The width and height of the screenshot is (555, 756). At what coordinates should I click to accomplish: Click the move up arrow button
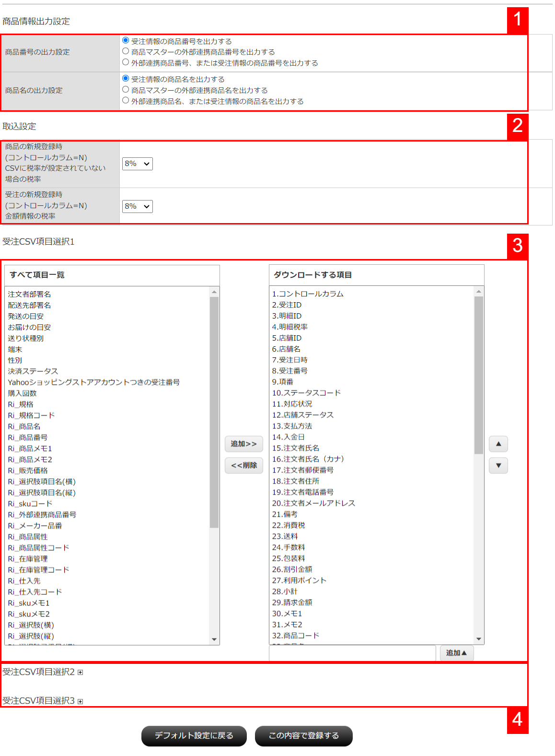[x=498, y=444]
